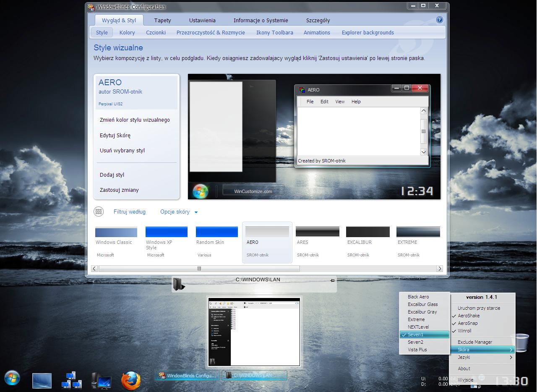537x392 pixels.
Task: Click the WinCustomize.com preview button
Action: click(253, 191)
